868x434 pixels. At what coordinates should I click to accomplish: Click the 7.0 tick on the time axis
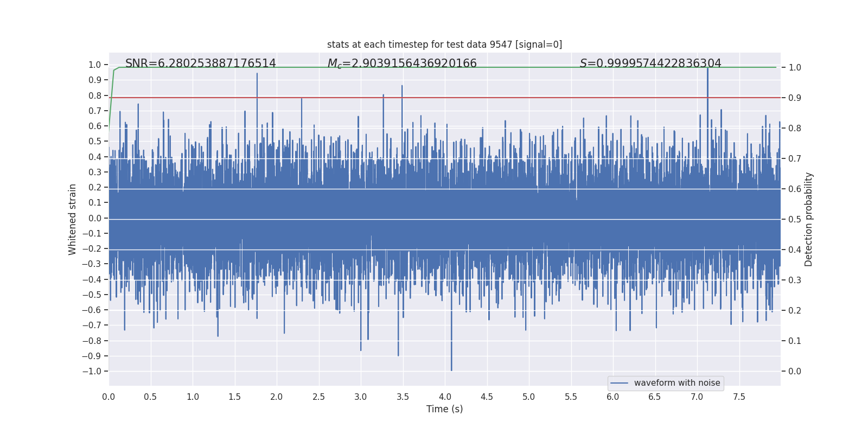pyautogui.click(x=697, y=397)
